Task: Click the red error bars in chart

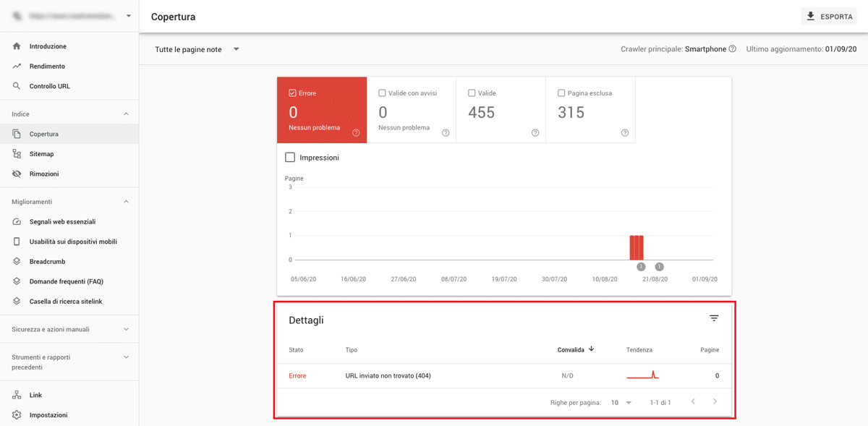Action: [x=637, y=247]
